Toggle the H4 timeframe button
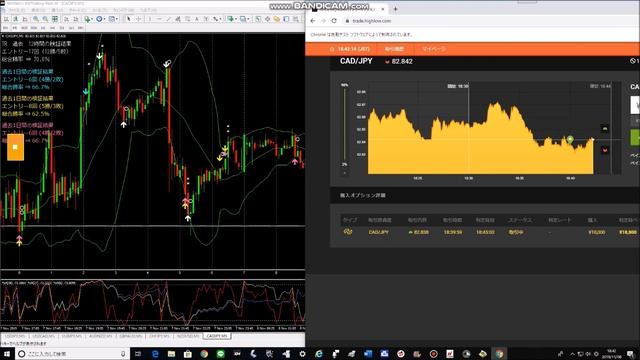The image size is (640, 360). [x=52, y=28]
